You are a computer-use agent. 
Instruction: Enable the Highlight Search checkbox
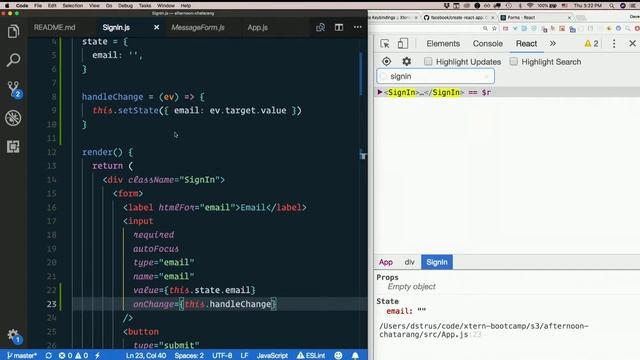click(513, 61)
